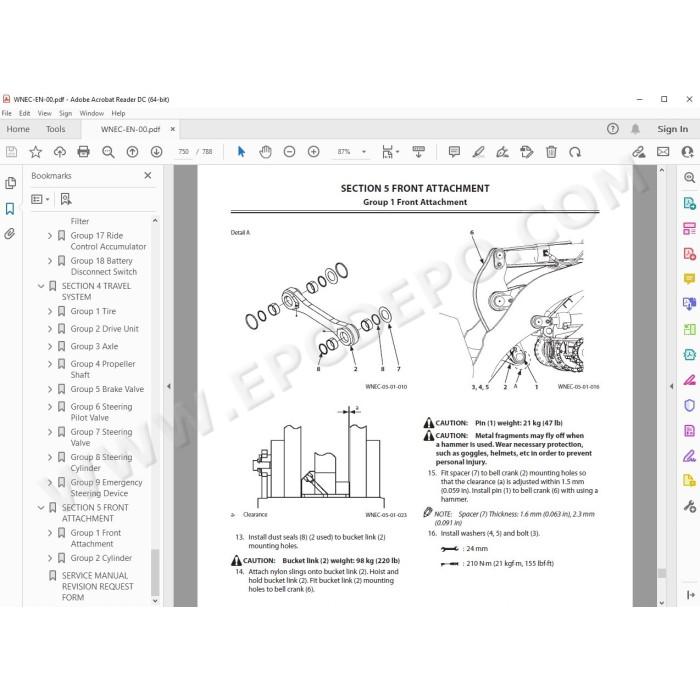The width and height of the screenshot is (700, 700).
Task: Open notifications bell icon
Action: [635, 129]
